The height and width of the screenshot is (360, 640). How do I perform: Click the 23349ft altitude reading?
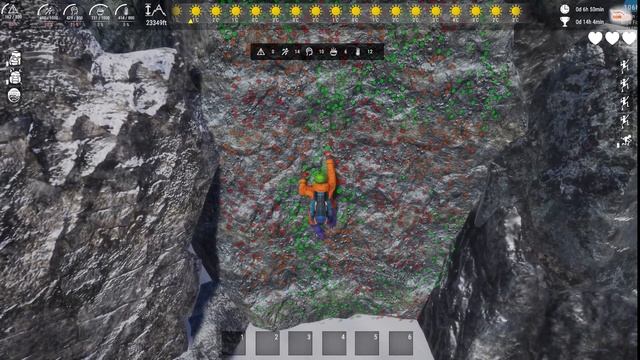(x=156, y=23)
